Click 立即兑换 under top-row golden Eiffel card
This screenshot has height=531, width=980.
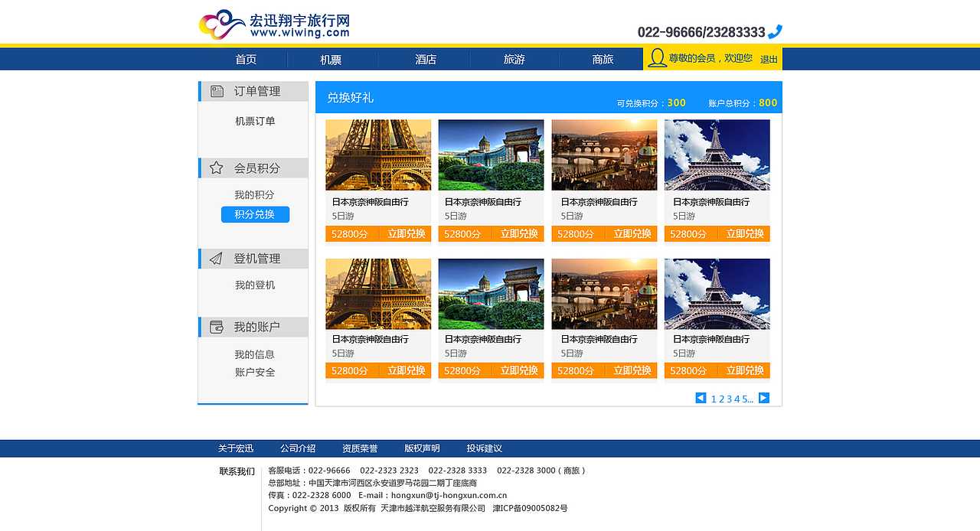click(x=406, y=234)
